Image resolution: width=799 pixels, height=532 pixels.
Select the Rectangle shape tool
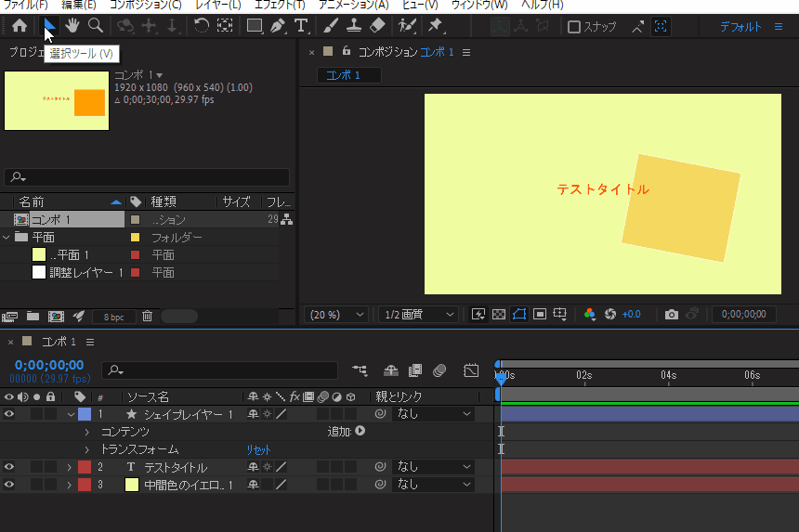pyautogui.click(x=255, y=25)
